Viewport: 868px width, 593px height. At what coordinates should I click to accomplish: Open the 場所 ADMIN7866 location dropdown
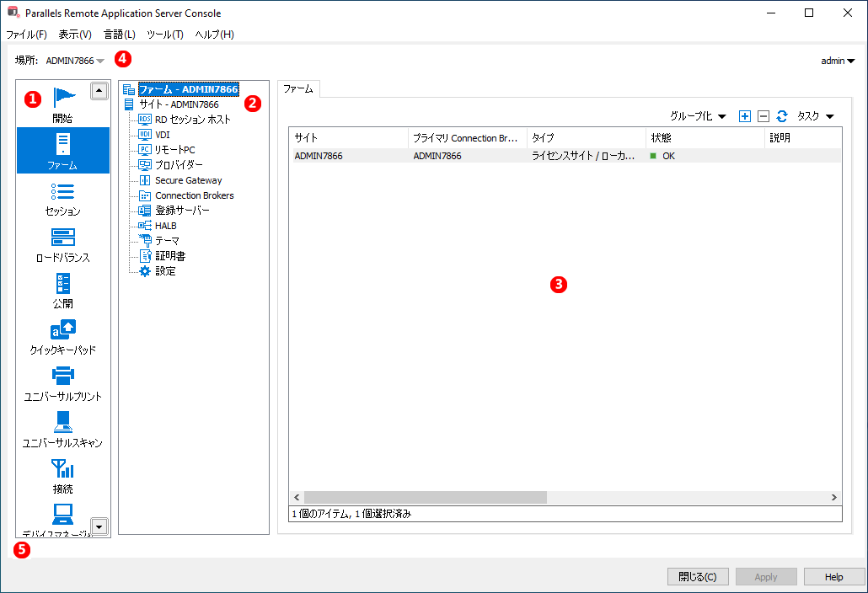pyautogui.click(x=75, y=61)
